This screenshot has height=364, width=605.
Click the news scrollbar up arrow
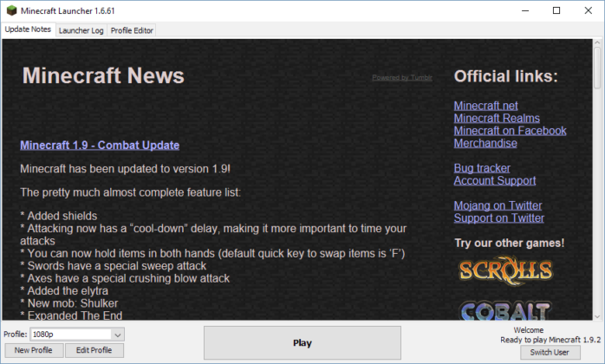pos(597,42)
